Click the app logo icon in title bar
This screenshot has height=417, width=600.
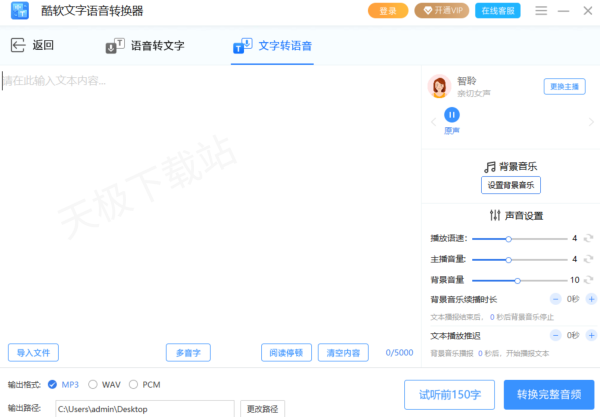(20, 11)
